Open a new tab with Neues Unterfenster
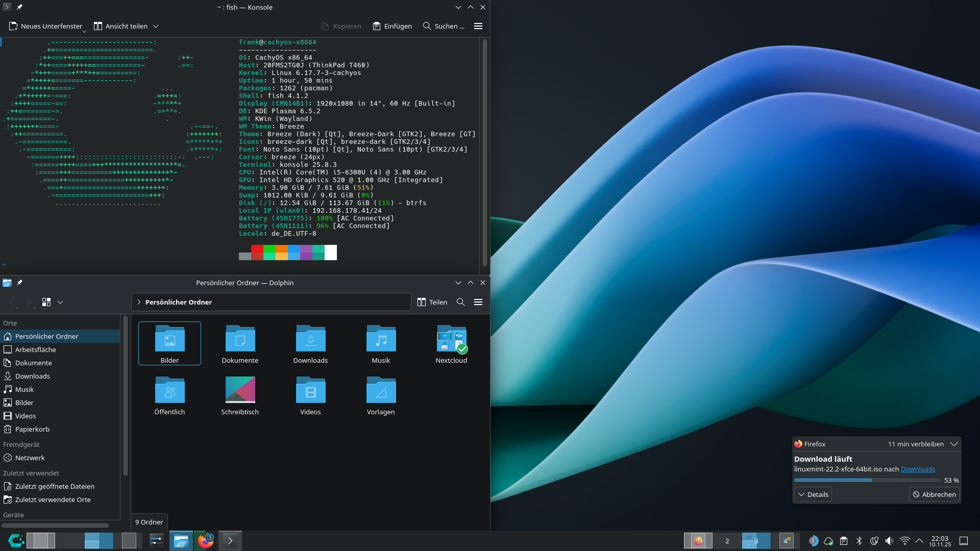This screenshot has width=980, height=551. (x=45, y=26)
